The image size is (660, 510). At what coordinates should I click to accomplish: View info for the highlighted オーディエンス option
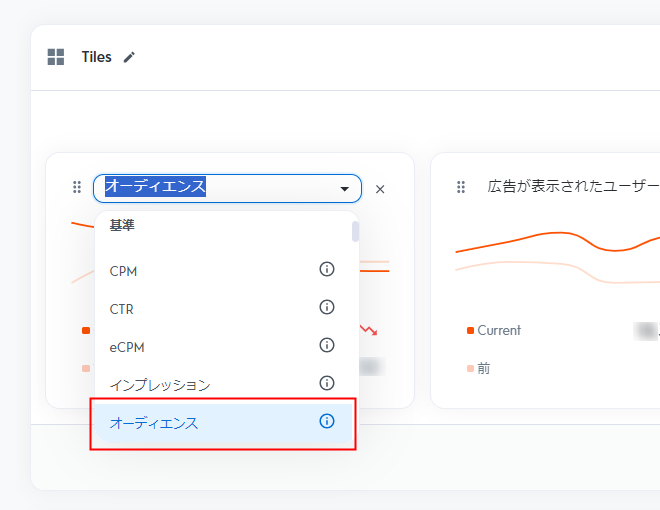pyautogui.click(x=326, y=422)
